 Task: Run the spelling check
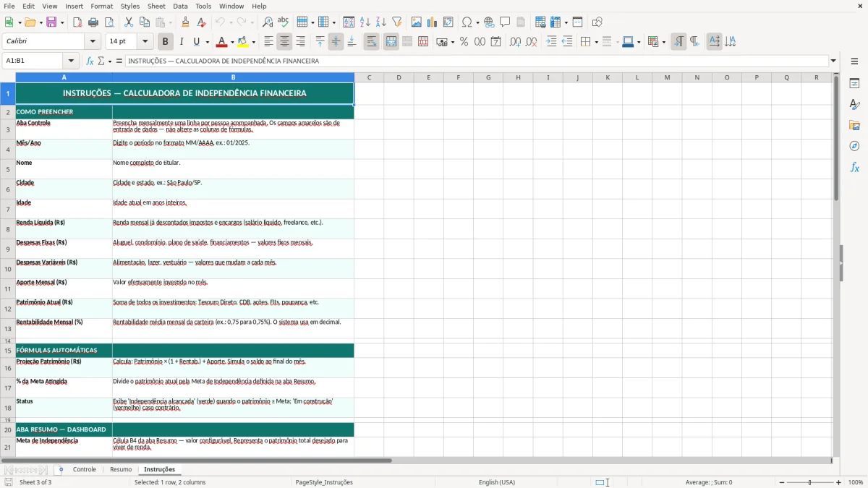pyautogui.click(x=284, y=22)
